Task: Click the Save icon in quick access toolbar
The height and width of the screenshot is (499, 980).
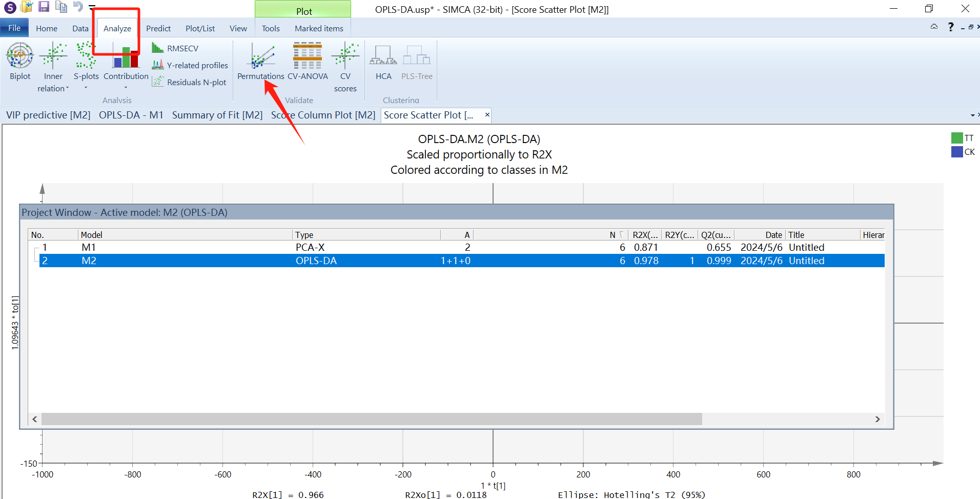Action: pos(44,7)
